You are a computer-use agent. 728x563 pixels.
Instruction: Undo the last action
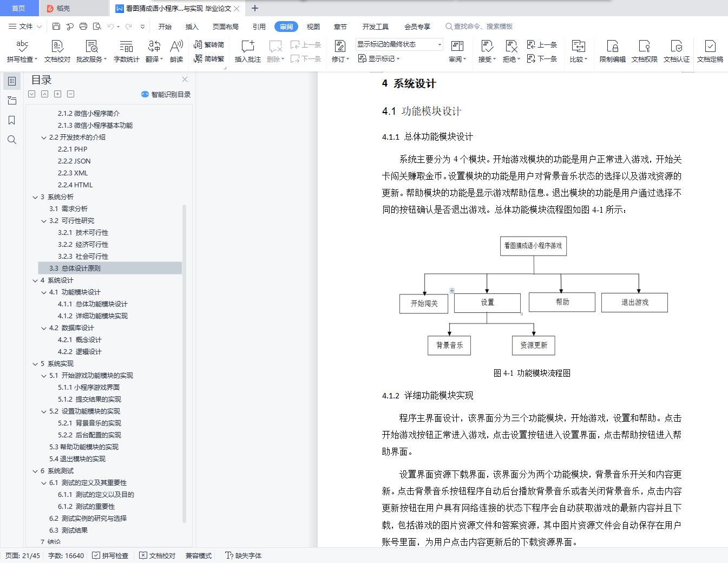(110, 26)
